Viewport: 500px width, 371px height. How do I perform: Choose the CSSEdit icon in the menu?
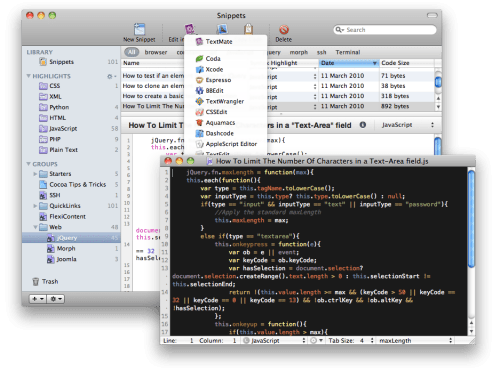(199, 112)
